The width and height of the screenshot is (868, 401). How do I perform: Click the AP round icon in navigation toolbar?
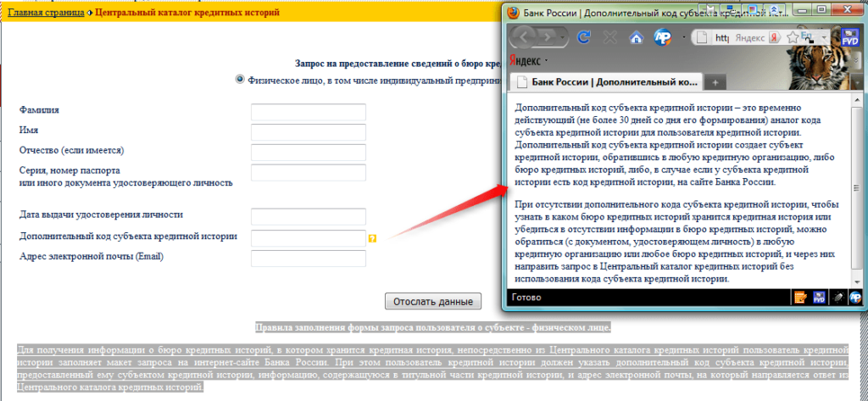coord(662,37)
